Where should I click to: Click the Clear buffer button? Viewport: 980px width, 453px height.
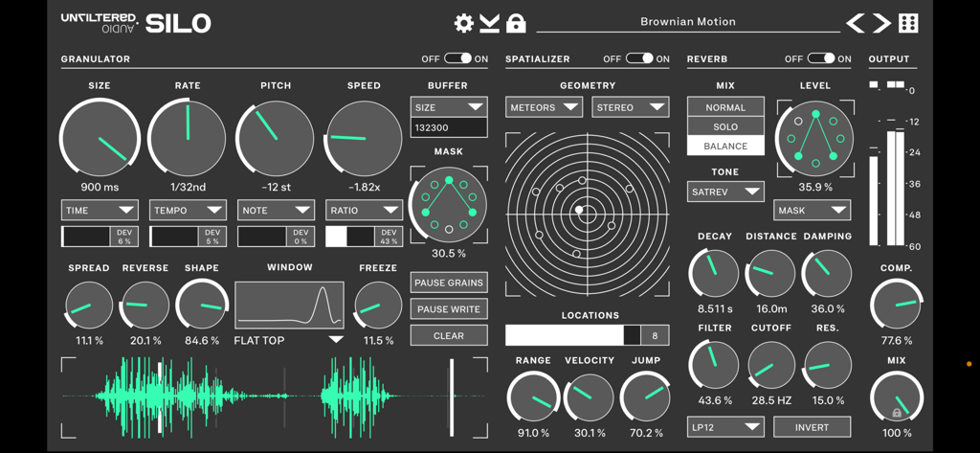coord(448,336)
